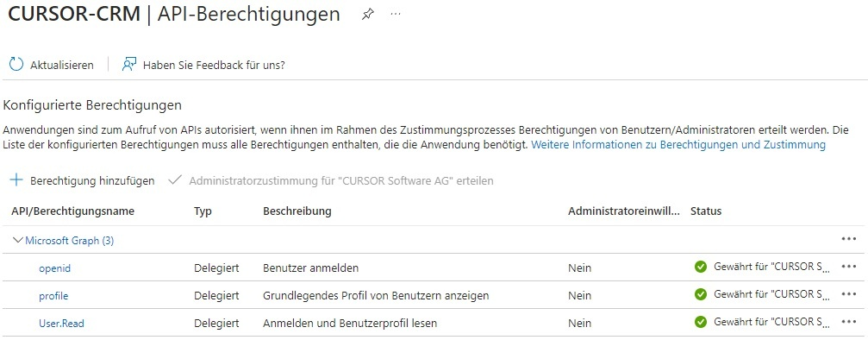Pin the CURSOR-CRM blade with pin icon
This screenshot has width=868, height=340.
pyautogui.click(x=367, y=15)
